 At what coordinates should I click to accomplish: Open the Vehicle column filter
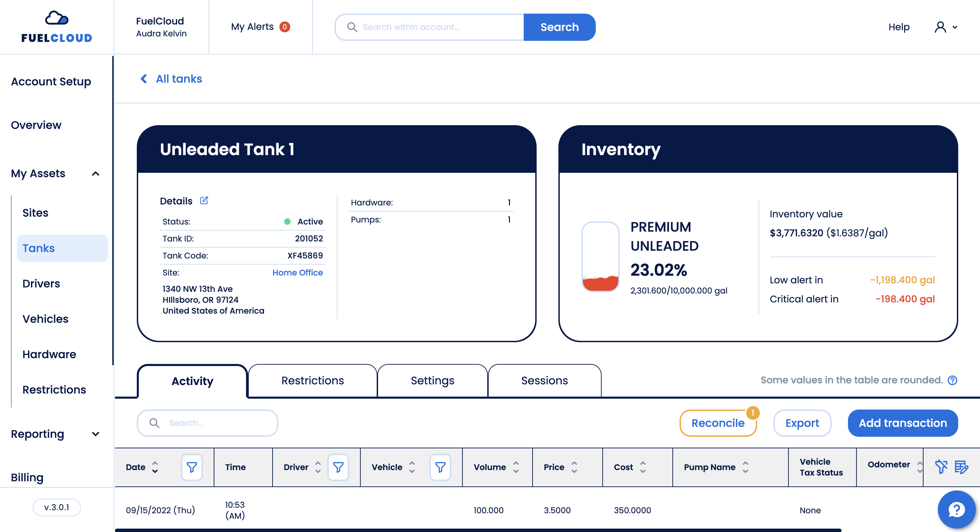click(440, 467)
